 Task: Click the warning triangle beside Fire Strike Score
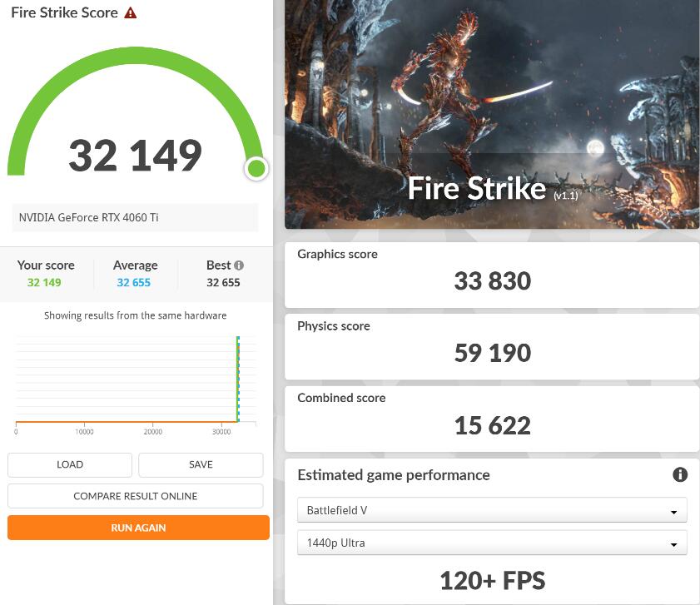coord(130,12)
